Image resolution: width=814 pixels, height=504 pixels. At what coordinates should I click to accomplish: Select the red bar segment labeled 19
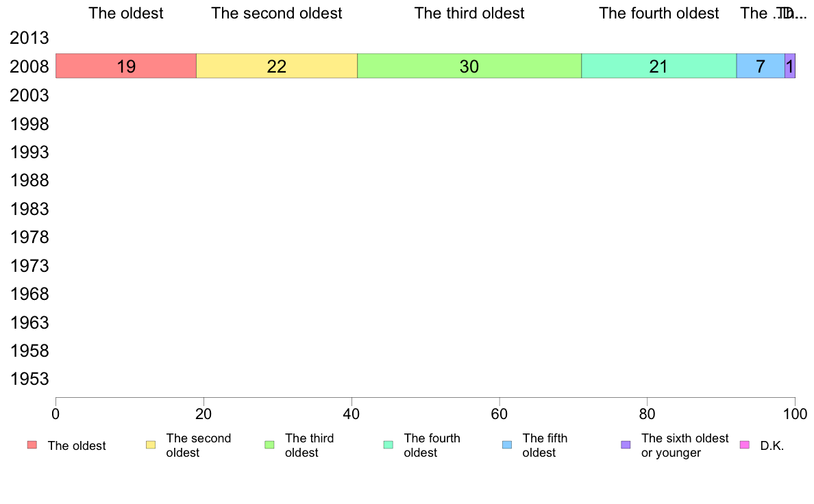click(126, 66)
